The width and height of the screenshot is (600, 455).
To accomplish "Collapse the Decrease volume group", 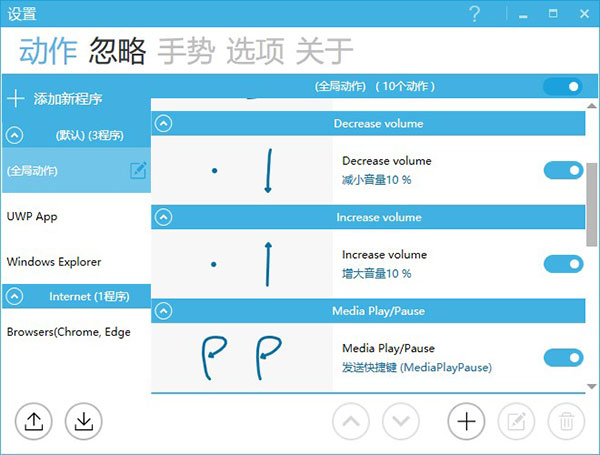I will (164, 124).
